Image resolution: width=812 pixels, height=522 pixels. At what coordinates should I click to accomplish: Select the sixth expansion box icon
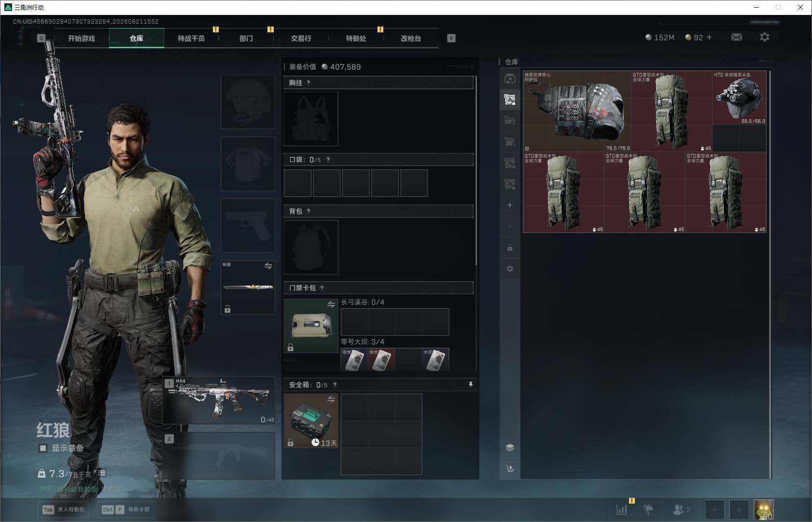point(510,184)
